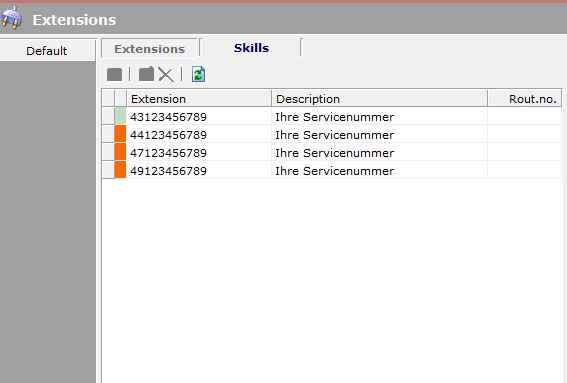Click Ihre Servicenummer description of 43123456789
This screenshot has height=383, width=567.
[334, 117]
